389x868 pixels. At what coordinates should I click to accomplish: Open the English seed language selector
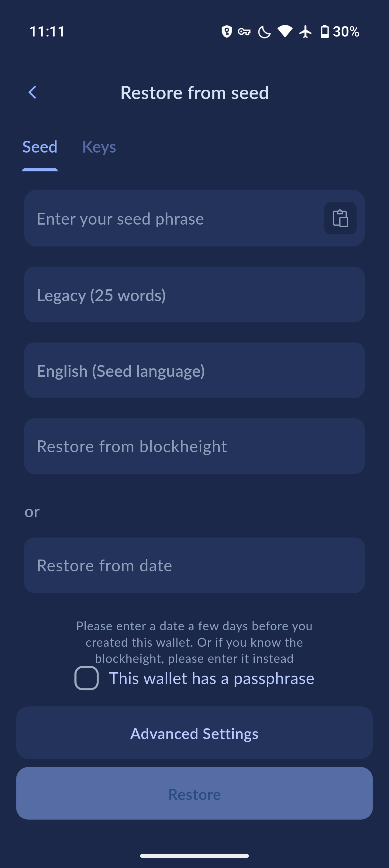point(194,371)
